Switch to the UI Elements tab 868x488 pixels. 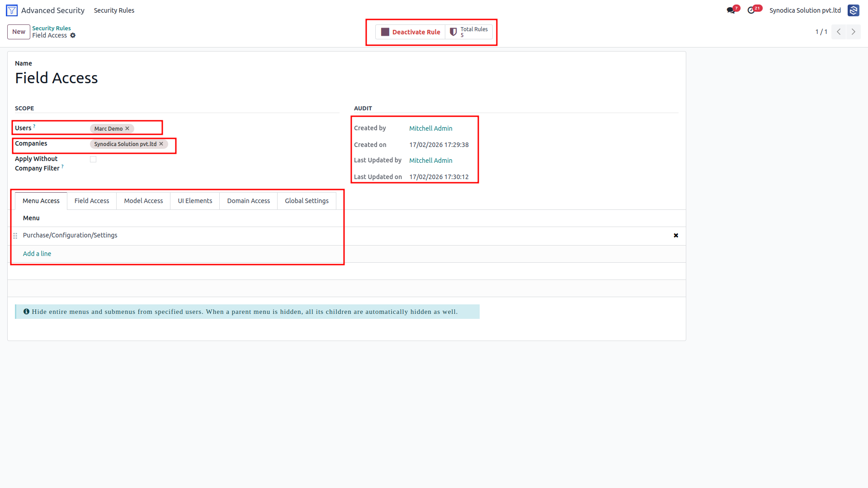(x=195, y=201)
